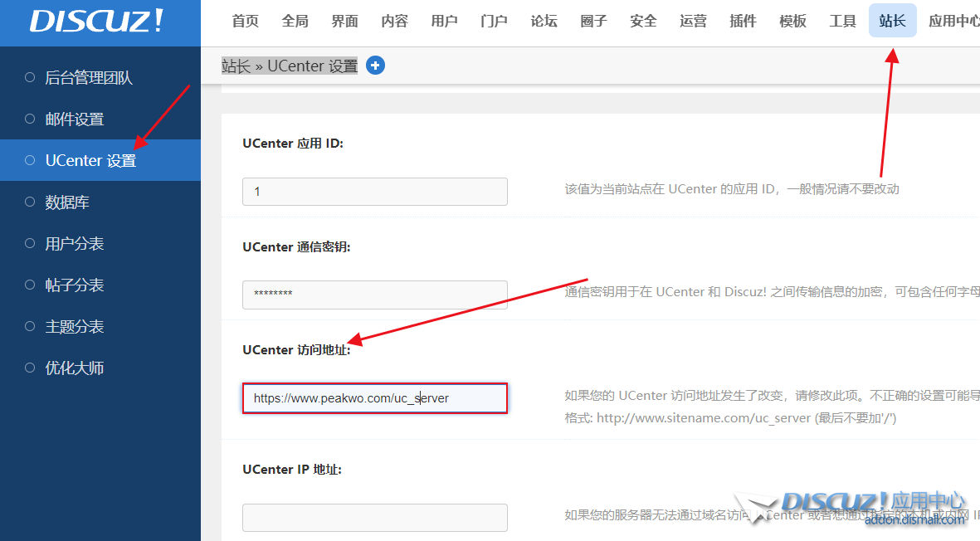Switch to the 全局 menu
This screenshot has height=541, width=980.
pyautogui.click(x=295, y=22)
